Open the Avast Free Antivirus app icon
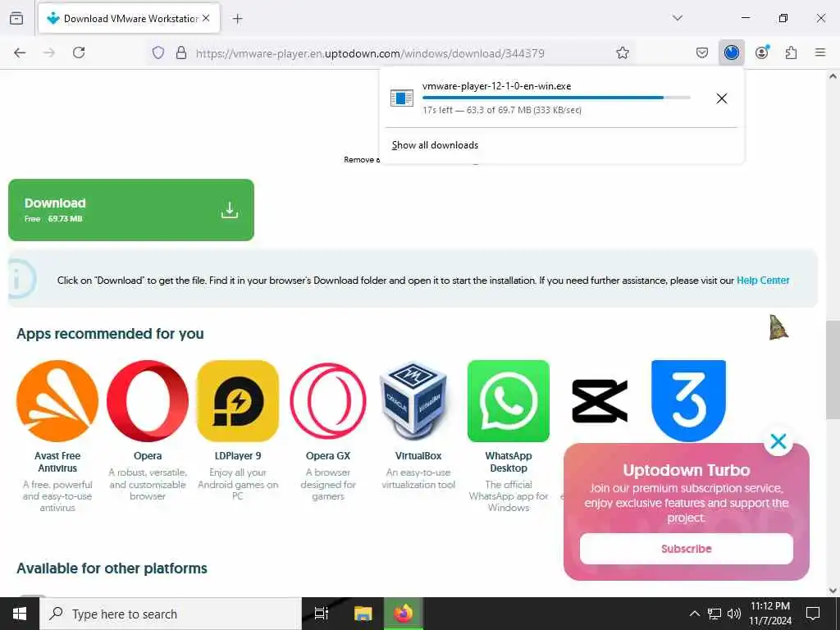 [x=57, y=400]
